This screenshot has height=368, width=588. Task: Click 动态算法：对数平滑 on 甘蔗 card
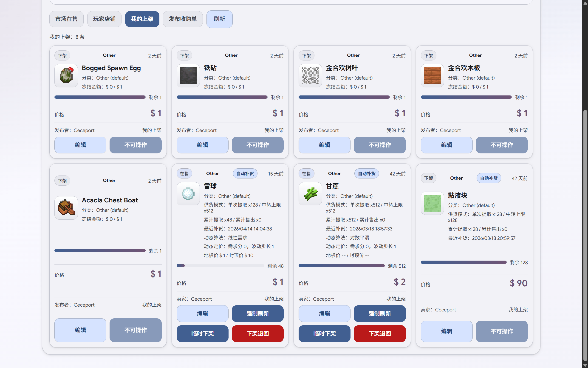pos(348,238)
